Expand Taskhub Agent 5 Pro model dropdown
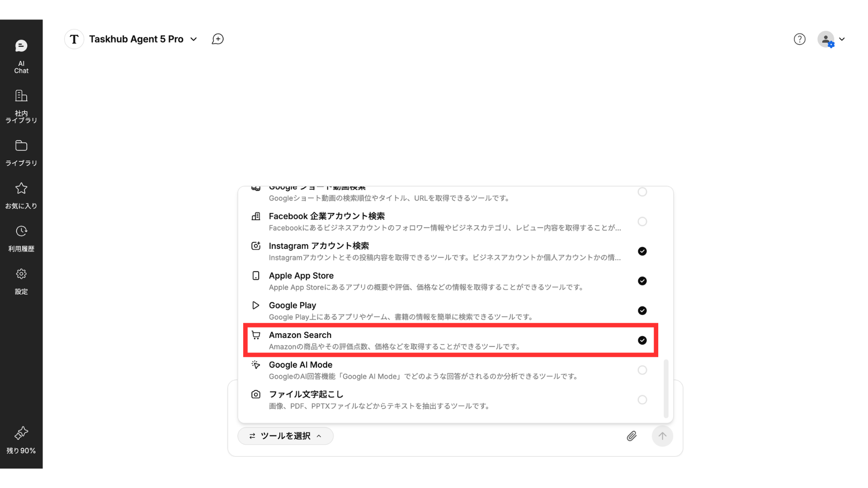 (x=193, y=39)
